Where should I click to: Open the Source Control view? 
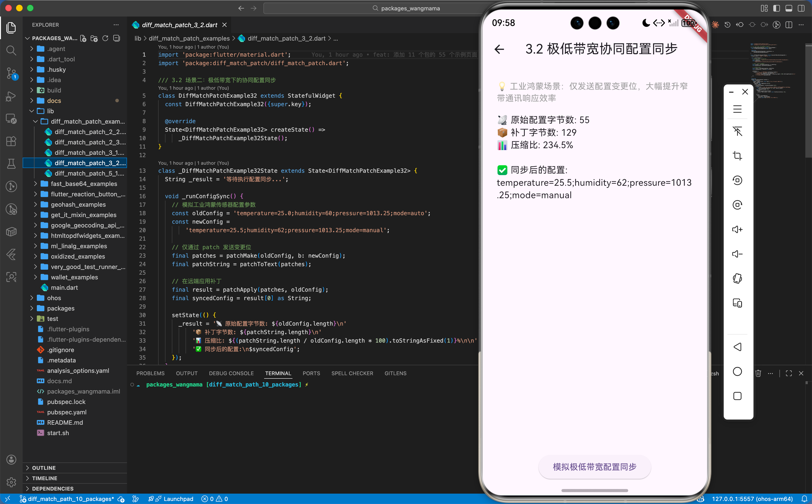pyautogui.click(x=11, y=73)
